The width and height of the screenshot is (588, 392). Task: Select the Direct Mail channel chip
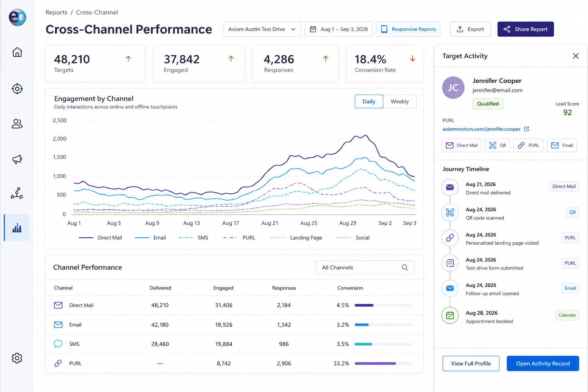(x=462, y=145)
